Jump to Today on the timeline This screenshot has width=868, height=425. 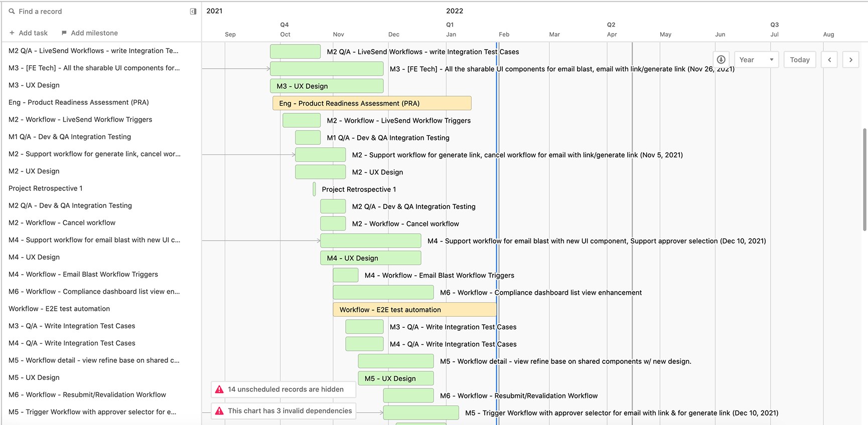[x=800, y=60]
